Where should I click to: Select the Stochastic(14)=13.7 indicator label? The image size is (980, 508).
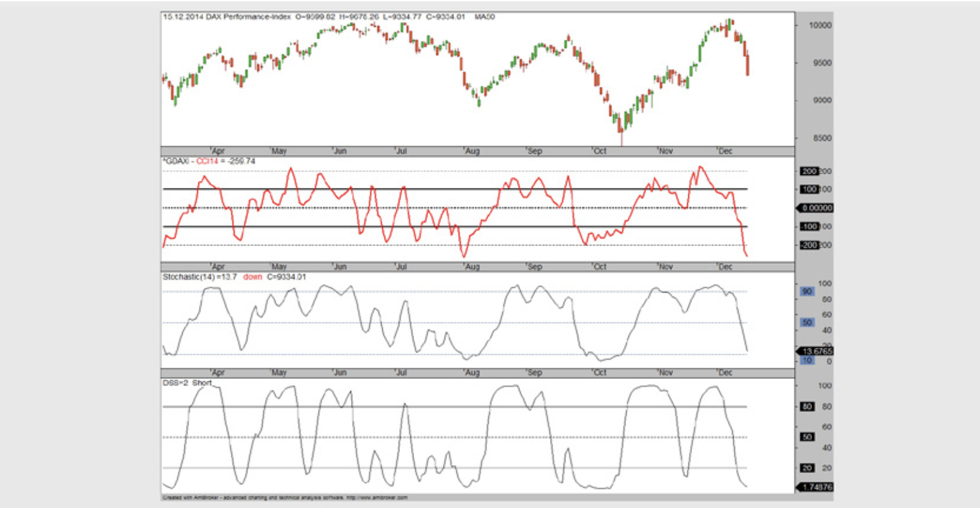click(x=200, y=277)
